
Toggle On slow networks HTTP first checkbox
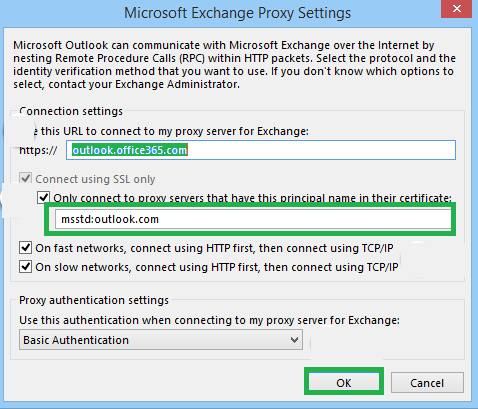click(x=26, y=267)
